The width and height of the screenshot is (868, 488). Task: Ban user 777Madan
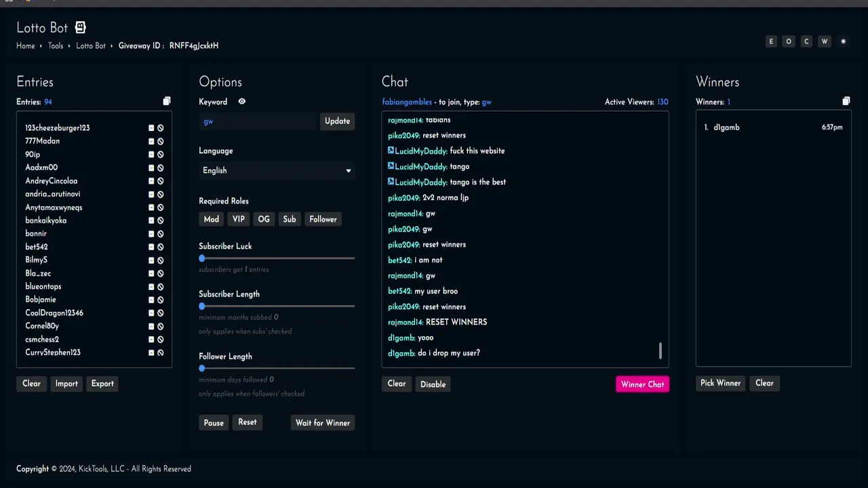pos(161,142)
